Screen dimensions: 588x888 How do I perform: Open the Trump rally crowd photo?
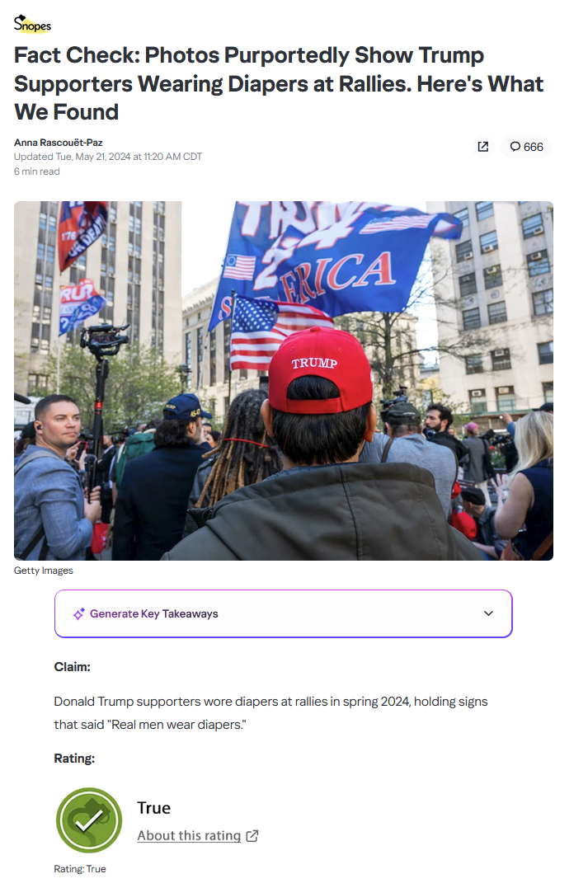[x=283, y=381]
